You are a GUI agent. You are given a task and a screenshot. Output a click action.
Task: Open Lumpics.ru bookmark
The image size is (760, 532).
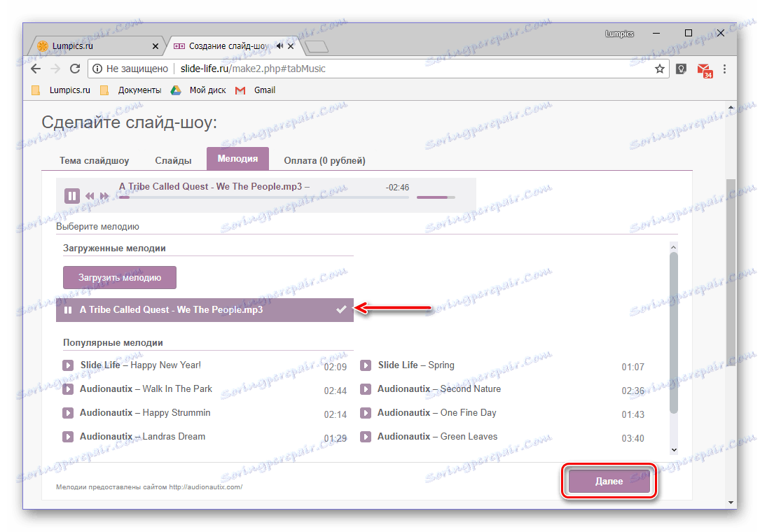pyautogui.click(x=61, y=90)
